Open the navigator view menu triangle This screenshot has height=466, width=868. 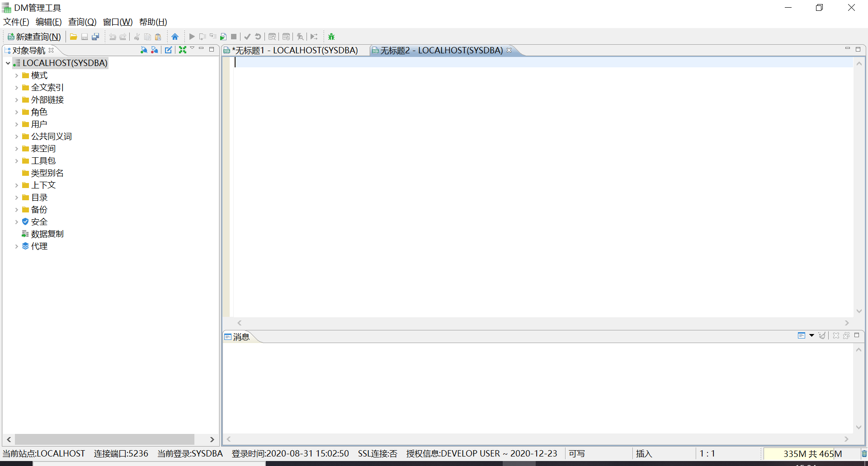click(x=192, y=48)
